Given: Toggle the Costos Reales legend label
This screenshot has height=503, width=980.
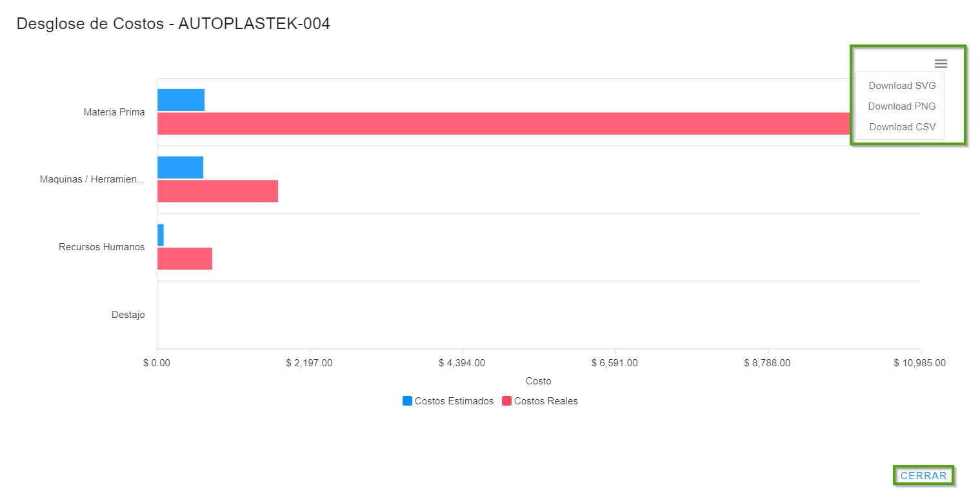Looking at the screenshot, I should click(x=546, y=401).
